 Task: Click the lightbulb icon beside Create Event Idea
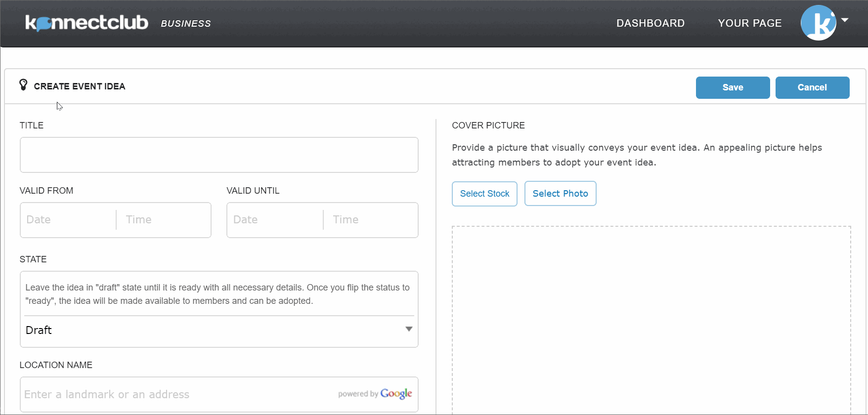click(23, 85)
